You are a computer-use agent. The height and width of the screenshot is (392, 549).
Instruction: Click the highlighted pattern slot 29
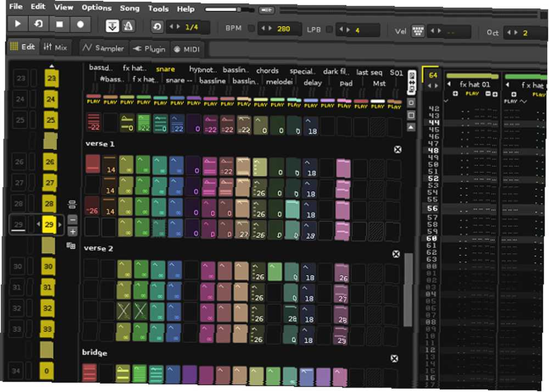[49, 225]
